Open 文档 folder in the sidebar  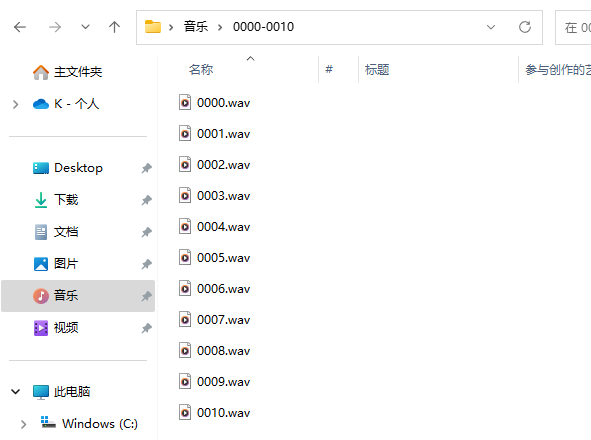66,231
